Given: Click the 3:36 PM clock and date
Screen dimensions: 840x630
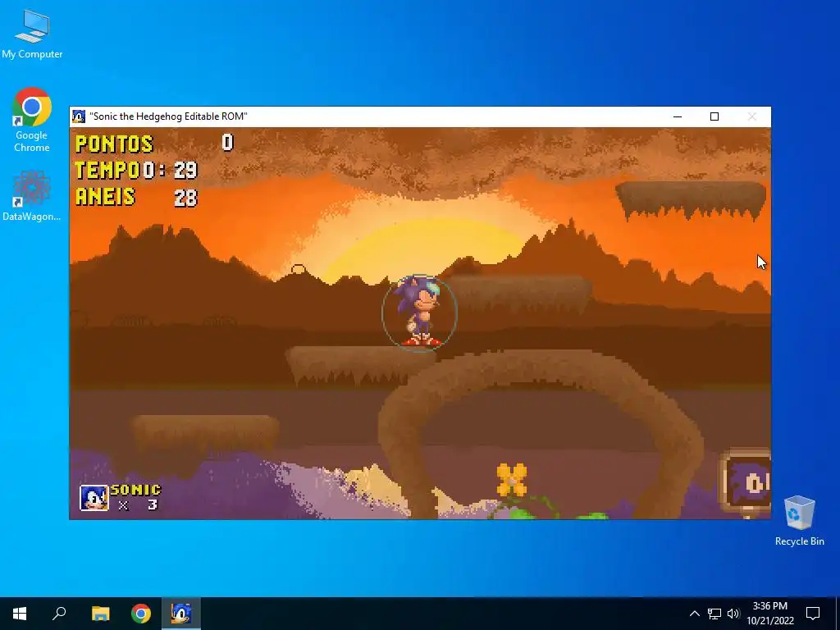Looking at the screenshot, I should coord(770,614).
